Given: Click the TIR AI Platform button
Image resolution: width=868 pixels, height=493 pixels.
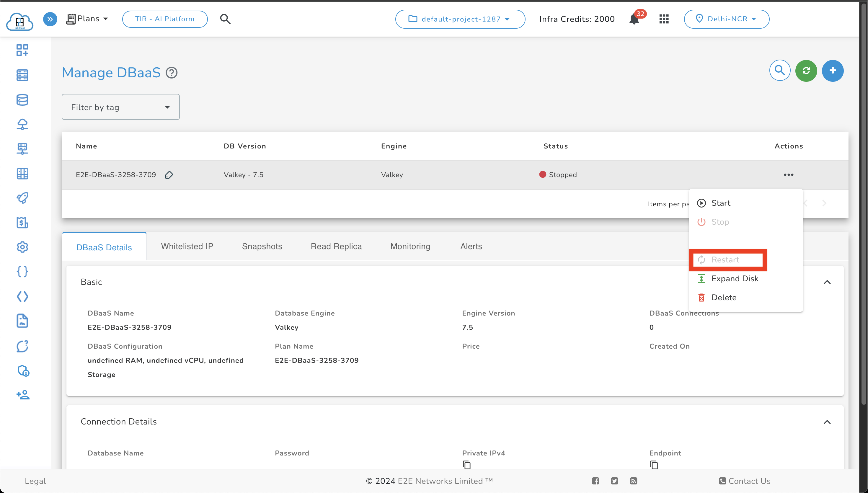Looking at the screenshot, I should coord(164,19).
